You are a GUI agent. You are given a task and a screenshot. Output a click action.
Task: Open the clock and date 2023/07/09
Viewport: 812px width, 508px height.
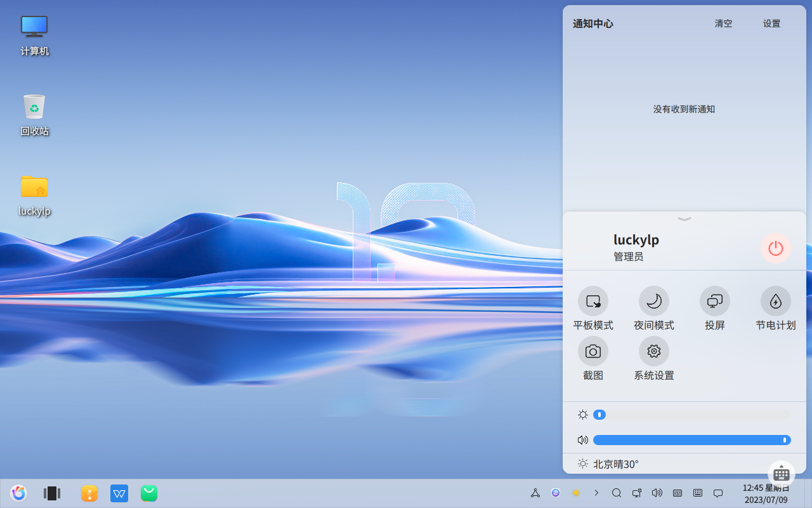click(x=766, y=493)
